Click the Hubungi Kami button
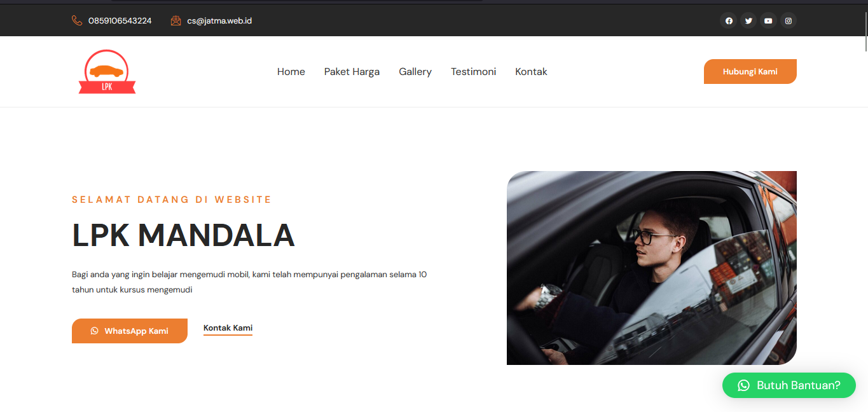 coord(750,71)
